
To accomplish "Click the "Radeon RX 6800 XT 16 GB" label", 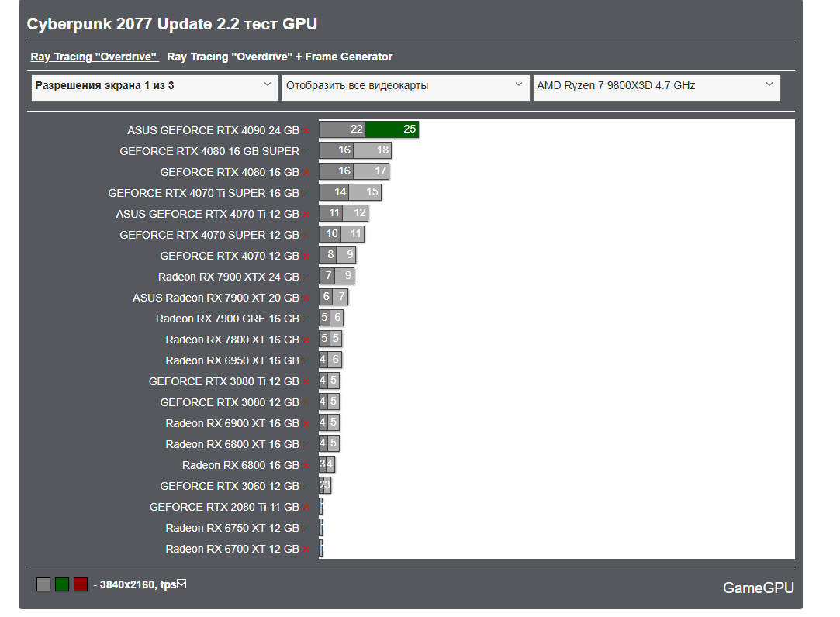I will [x=233, y=444].
